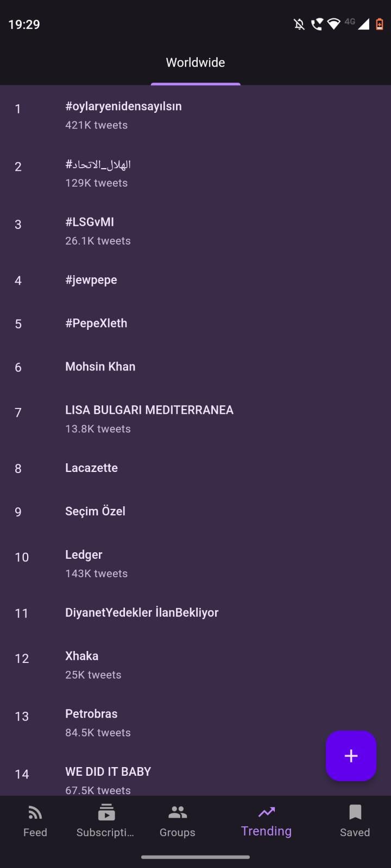Tap the muted notification bell status icon
391x868 pixels.
(299, 24)
